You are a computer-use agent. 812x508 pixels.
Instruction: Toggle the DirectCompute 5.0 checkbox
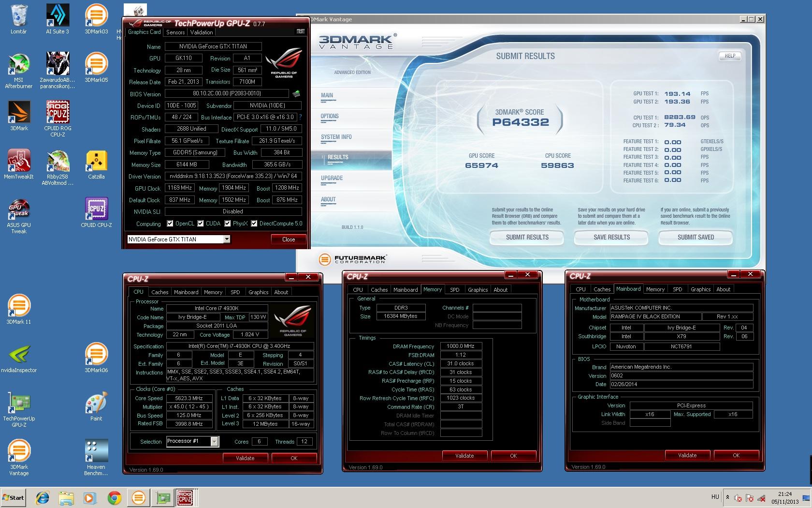(x=254, y=224)
